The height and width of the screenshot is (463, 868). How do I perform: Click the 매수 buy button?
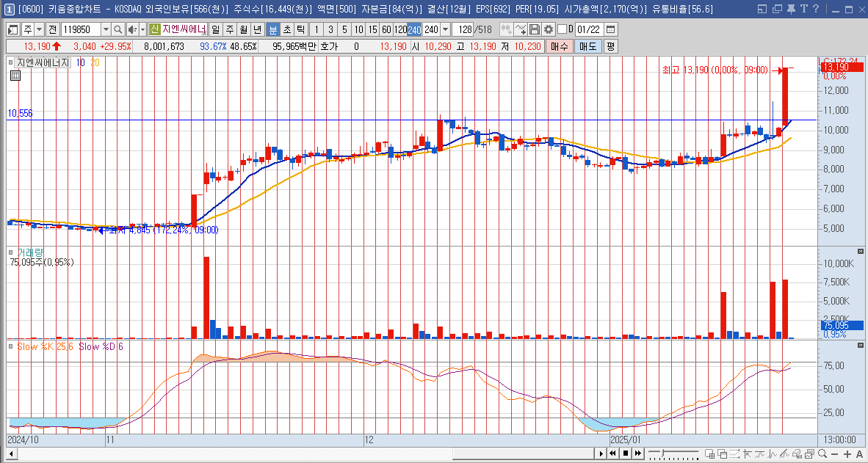[559, 46]
